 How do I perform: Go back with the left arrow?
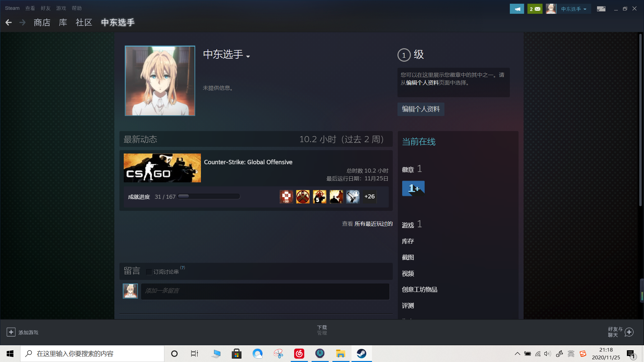[9, 22]
